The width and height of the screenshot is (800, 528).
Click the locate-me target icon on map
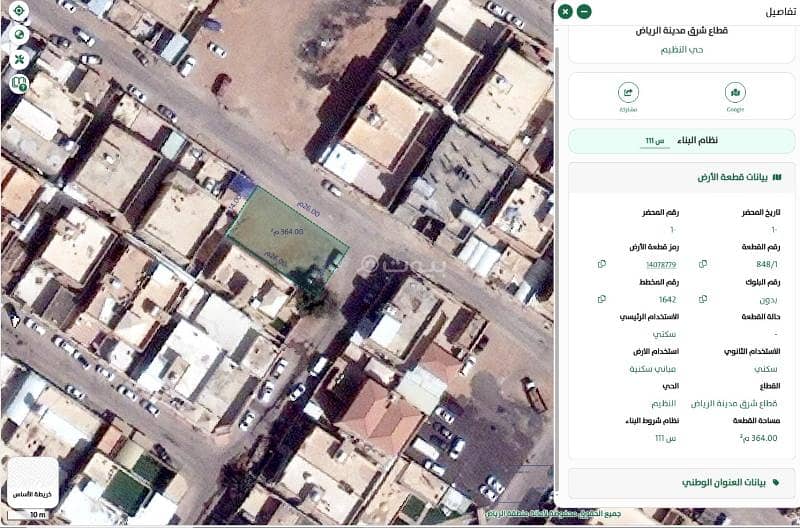pos(18,11)
